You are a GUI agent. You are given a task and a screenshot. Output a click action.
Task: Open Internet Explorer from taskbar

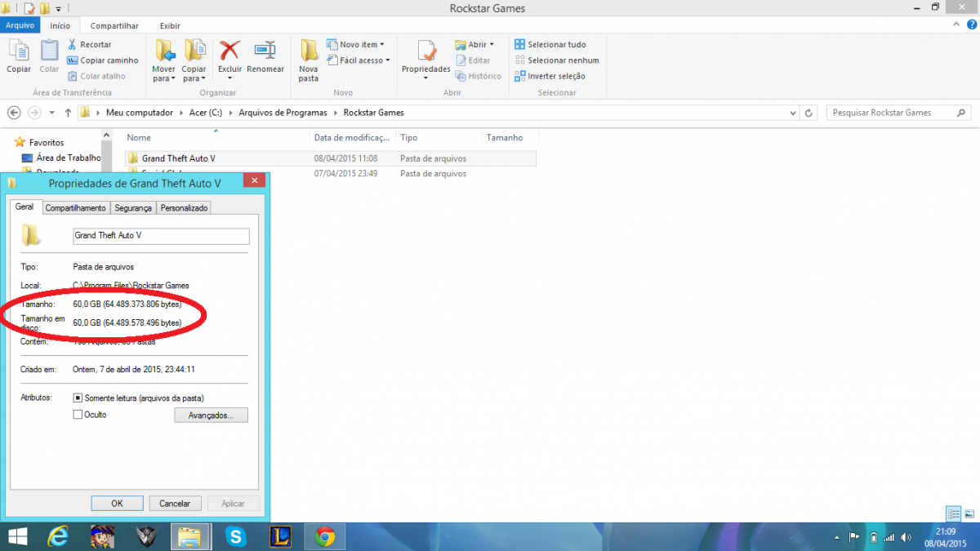click(x=58, y=536)
